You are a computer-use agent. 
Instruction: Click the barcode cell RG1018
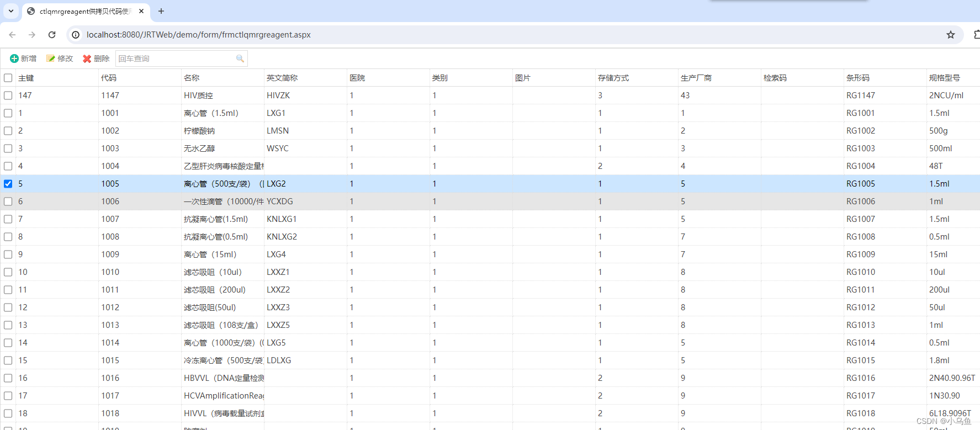click(x=885, y=413)
